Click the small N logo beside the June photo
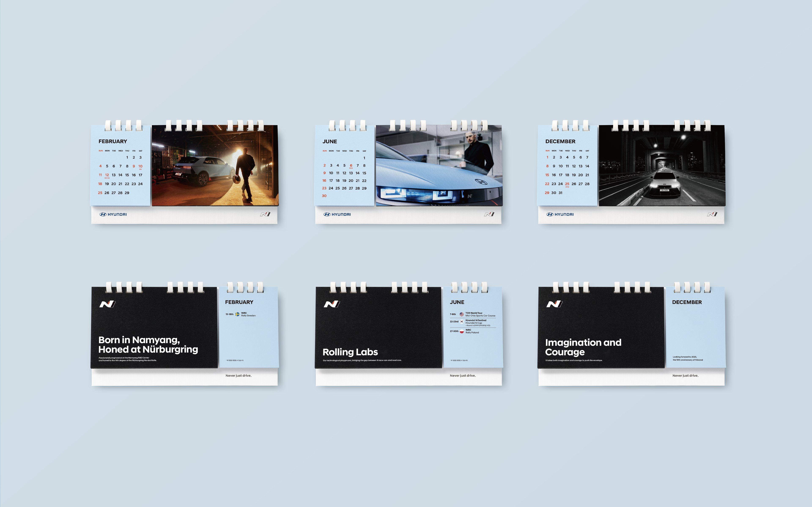Screen dimensions: 812x507 click(489, 214)
